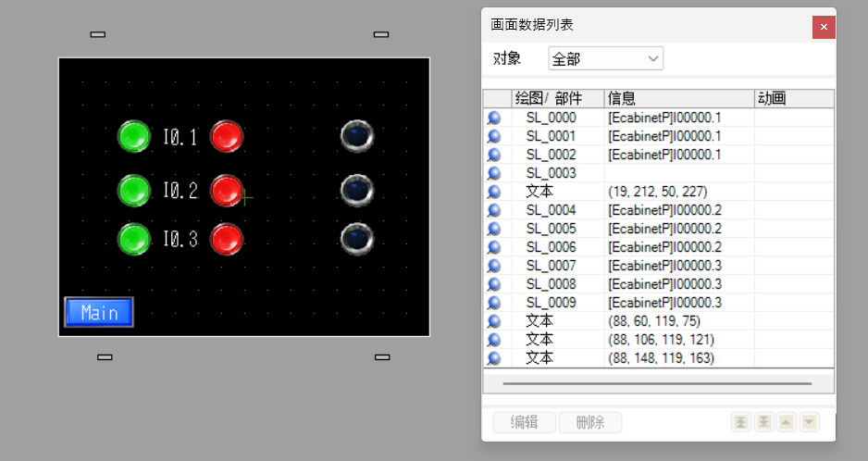Click the horizontal scrollbar under the list
This screenshot has width=868, height=461.
click(657, 382)
